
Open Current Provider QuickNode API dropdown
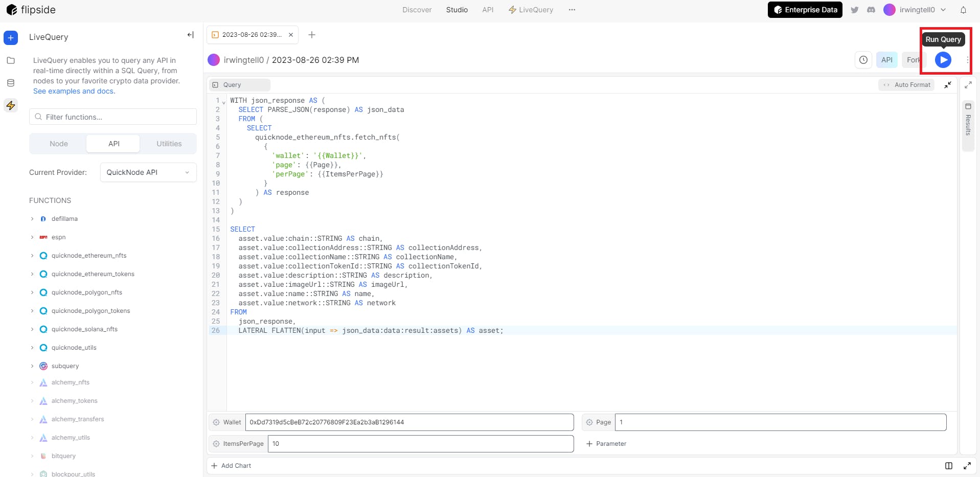coord(148,172)
